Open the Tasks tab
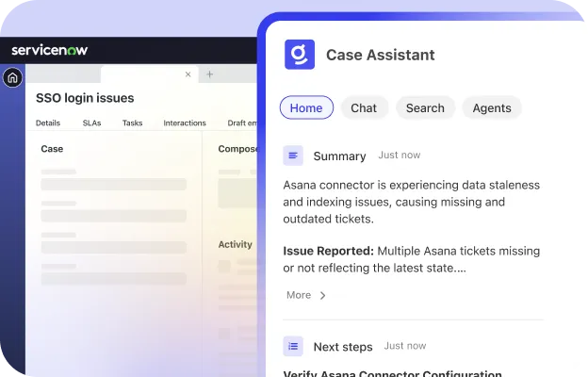The width and height of the screenshot is (588, 377). (132, 123)
